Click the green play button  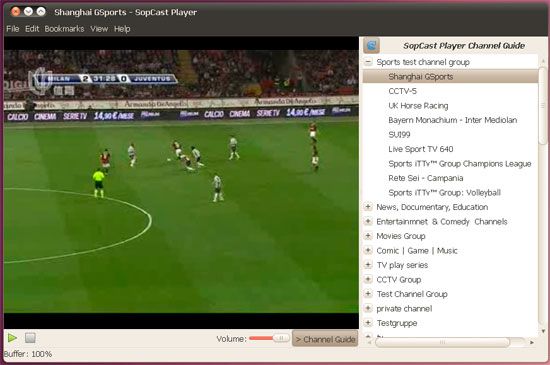tap(12, 338)
